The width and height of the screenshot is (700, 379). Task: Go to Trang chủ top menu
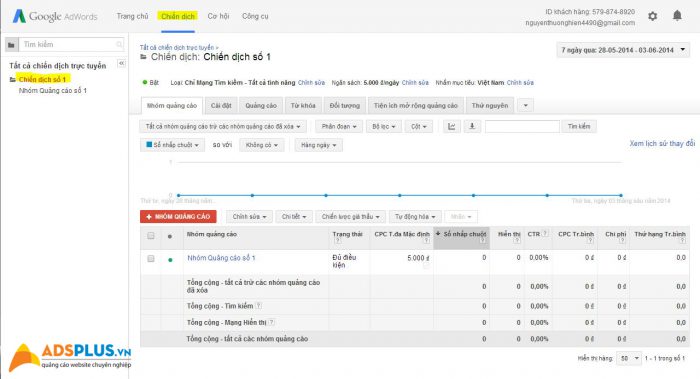132,16
